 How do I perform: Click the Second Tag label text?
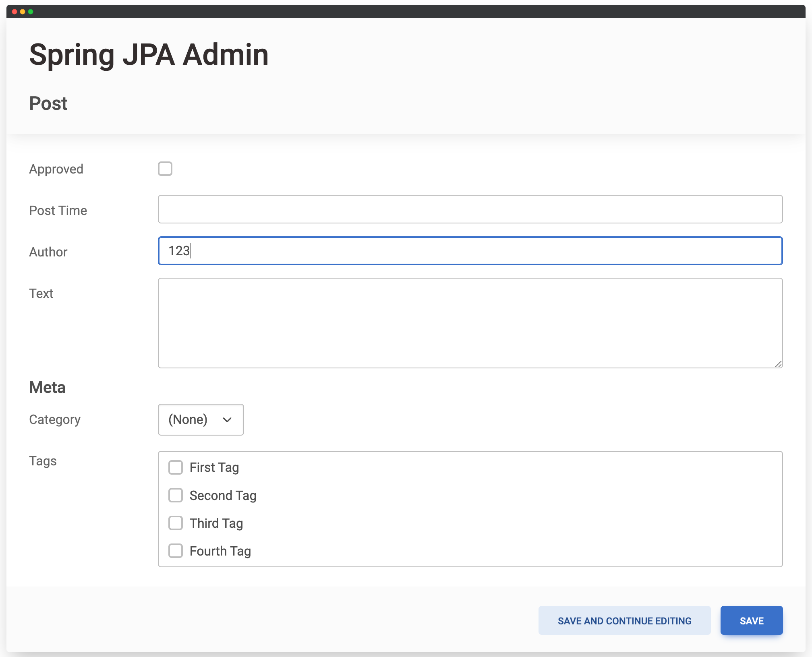coord(223,496)
